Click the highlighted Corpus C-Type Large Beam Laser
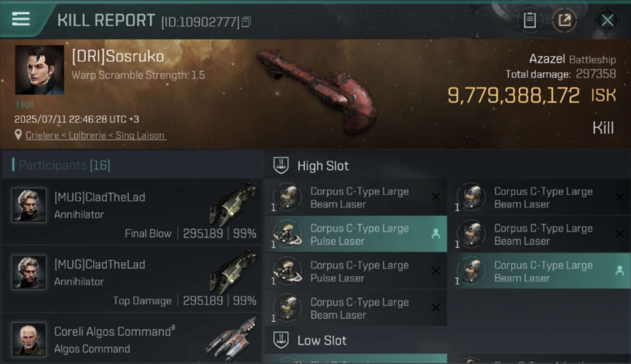 539,271
